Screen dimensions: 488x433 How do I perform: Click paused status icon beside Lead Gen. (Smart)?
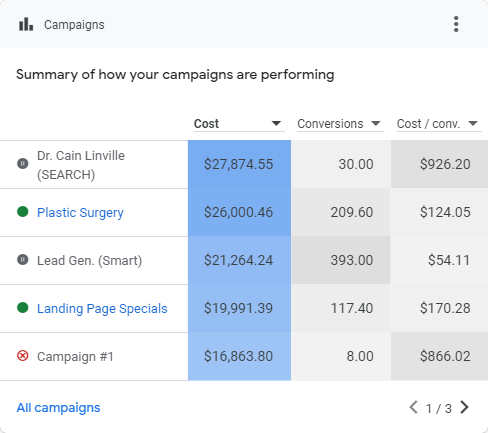tap(23, 260)
